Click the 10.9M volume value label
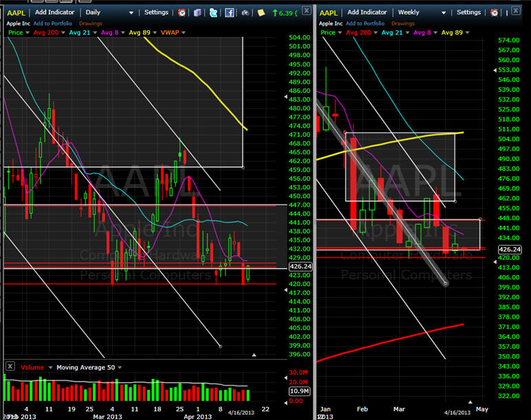 [x=300, y=391]
